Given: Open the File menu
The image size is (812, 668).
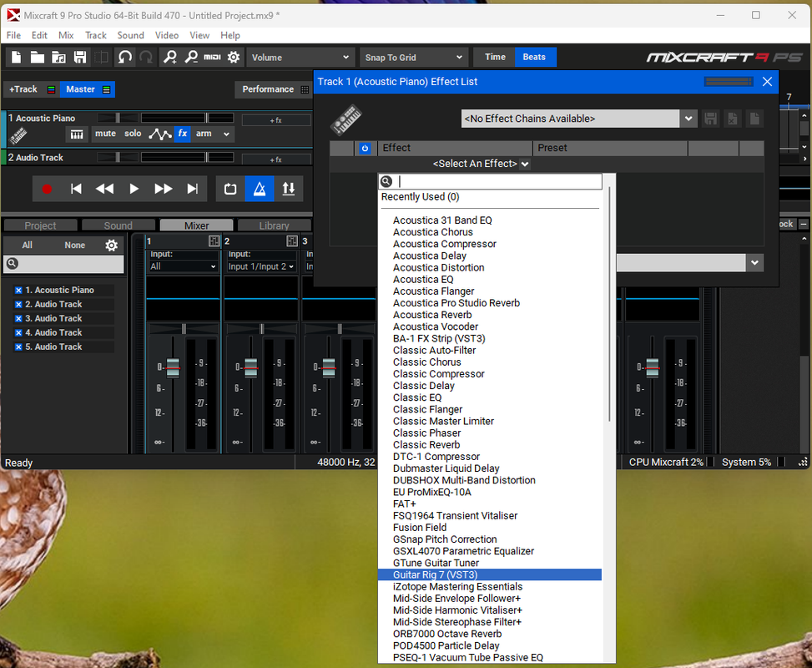Looking at the screenshot, I should coord(13,35).
